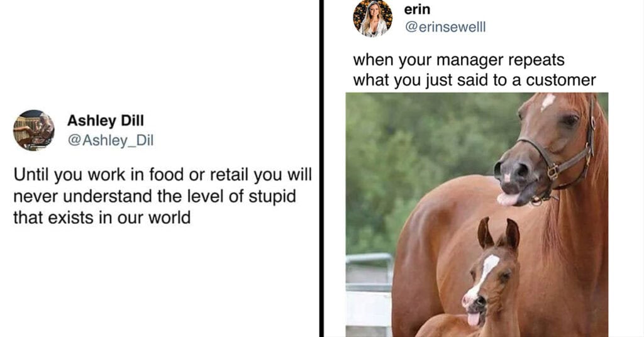644x337 pixels.
Task: Visit the @Ashley_Dil handle
Action: pos(110,141)
